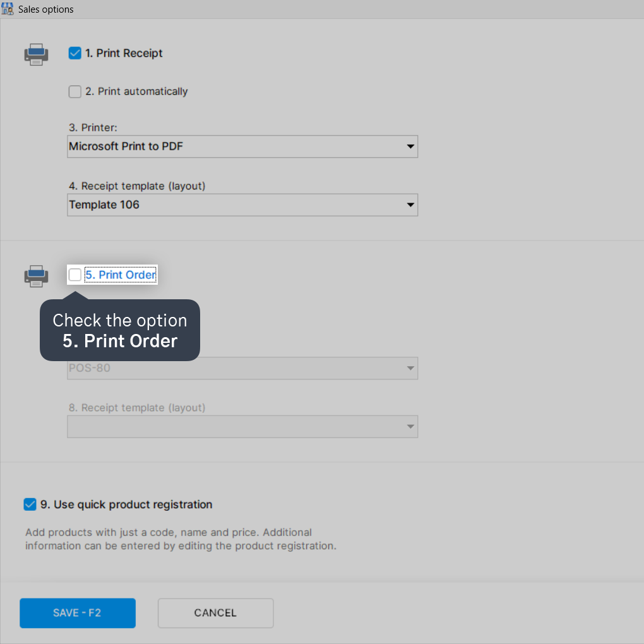Viewport: 644px width, 644px height.
Task: Click the '4. Receipt template (layout)' label
Action: (137, 186)
